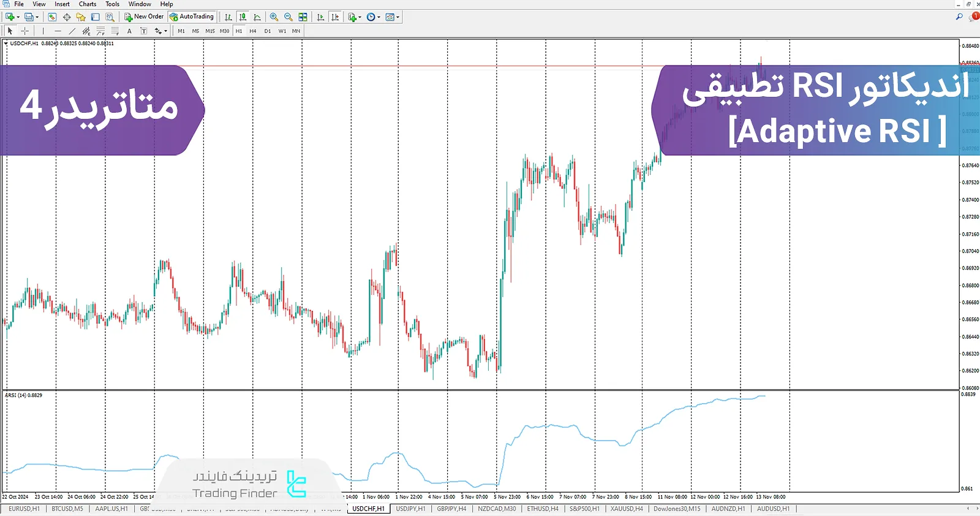
Task: Switch to ETHUSD,H4 chart tab
Action: coord(543,509)
